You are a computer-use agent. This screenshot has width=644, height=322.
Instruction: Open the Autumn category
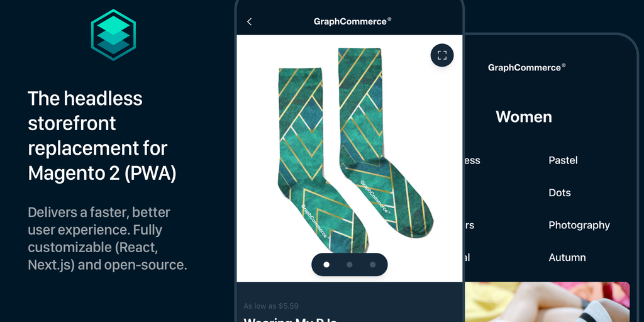coord(567,257)
